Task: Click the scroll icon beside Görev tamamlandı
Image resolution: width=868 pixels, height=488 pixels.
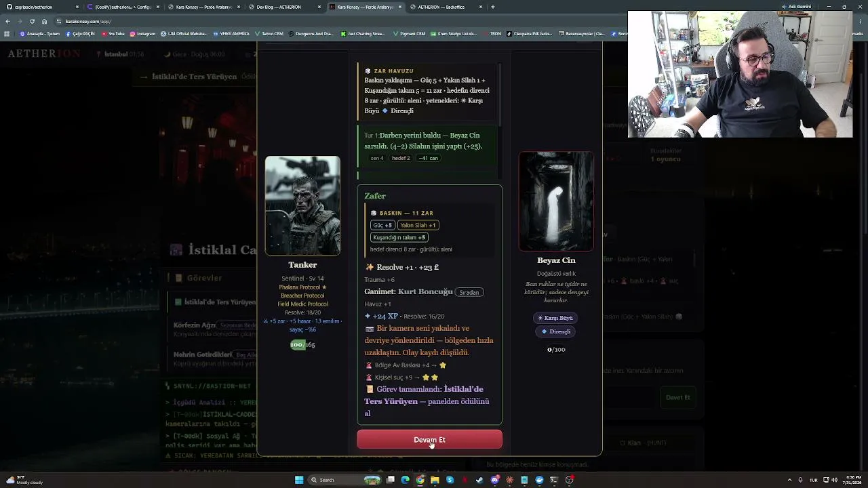Action: tap(370, 389)
